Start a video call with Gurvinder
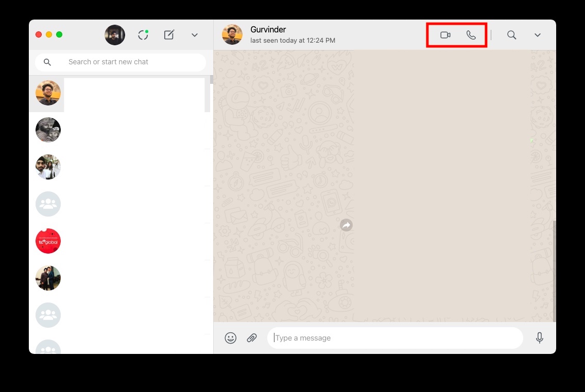The height and width of the screenshot is (392, 585). [445, 35]
